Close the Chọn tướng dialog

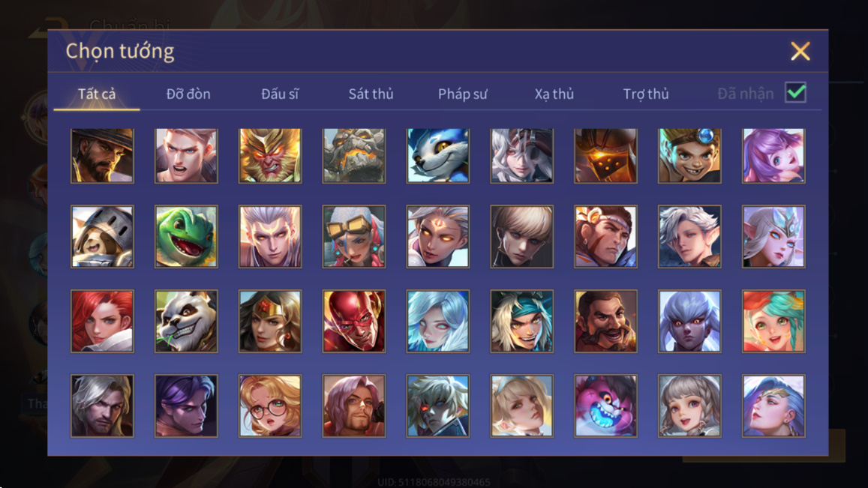tap(800, 52)
